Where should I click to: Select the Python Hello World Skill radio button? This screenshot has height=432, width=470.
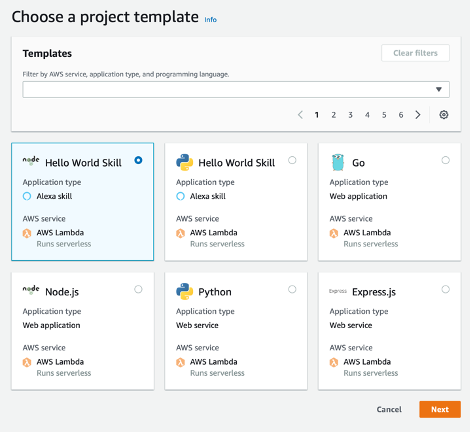pos(292,160)
